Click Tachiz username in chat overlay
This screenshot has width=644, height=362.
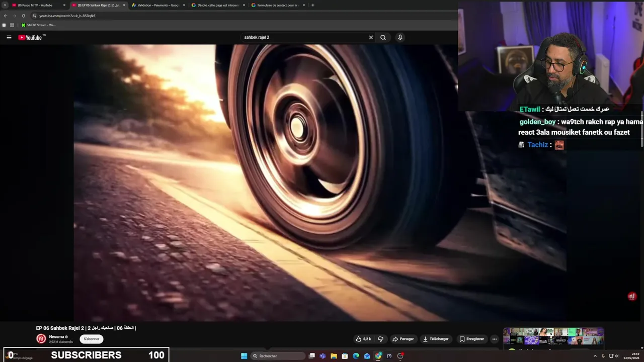click(x=537, y=145)
